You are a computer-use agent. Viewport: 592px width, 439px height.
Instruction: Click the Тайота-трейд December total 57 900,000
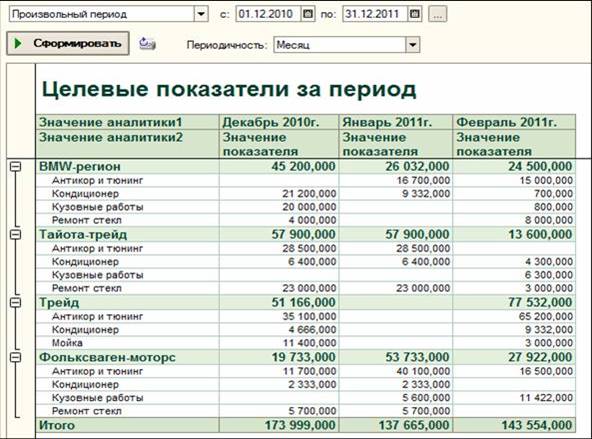click(304, 234)
